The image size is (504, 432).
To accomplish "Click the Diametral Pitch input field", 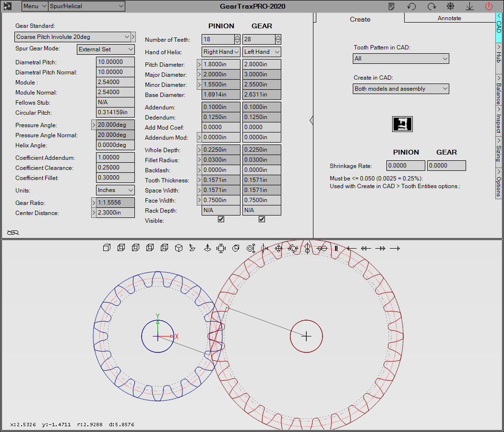I will [x=115, y=62].
